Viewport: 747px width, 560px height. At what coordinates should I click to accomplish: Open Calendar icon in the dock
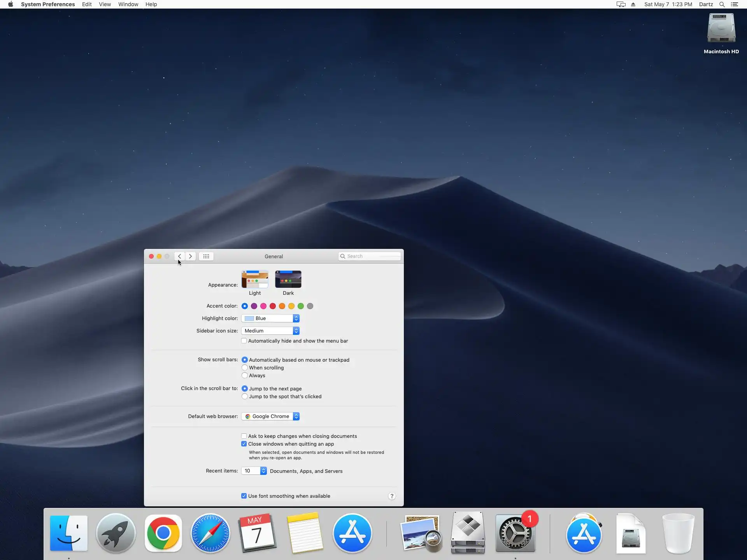coord(257,533)
